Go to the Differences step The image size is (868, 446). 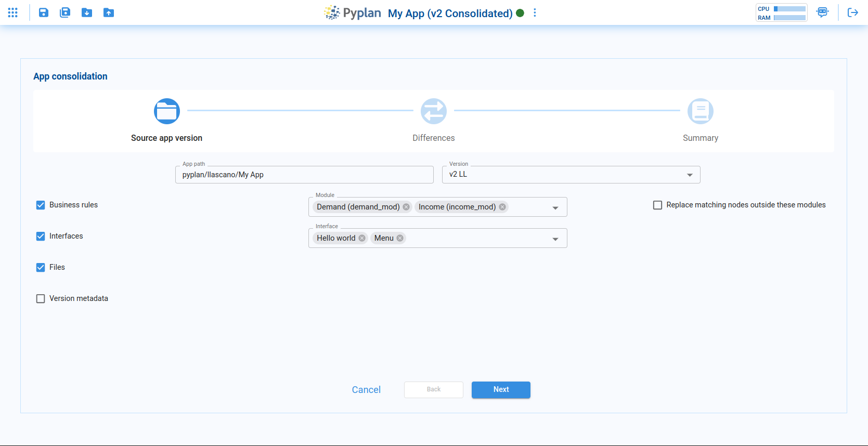click(433, 111)
